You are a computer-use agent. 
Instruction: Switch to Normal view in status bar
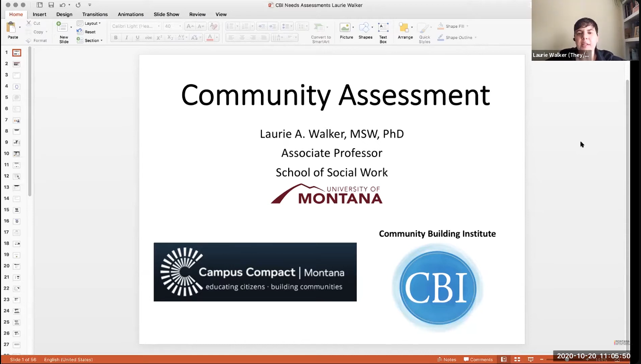click(504, 360)
